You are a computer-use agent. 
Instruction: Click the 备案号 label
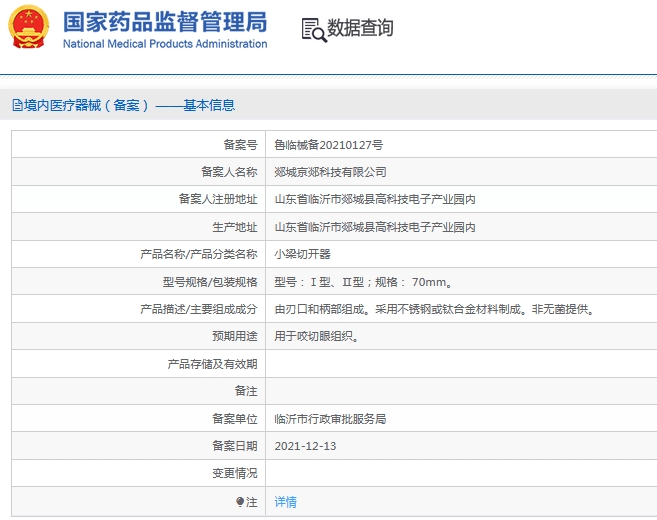240,145
